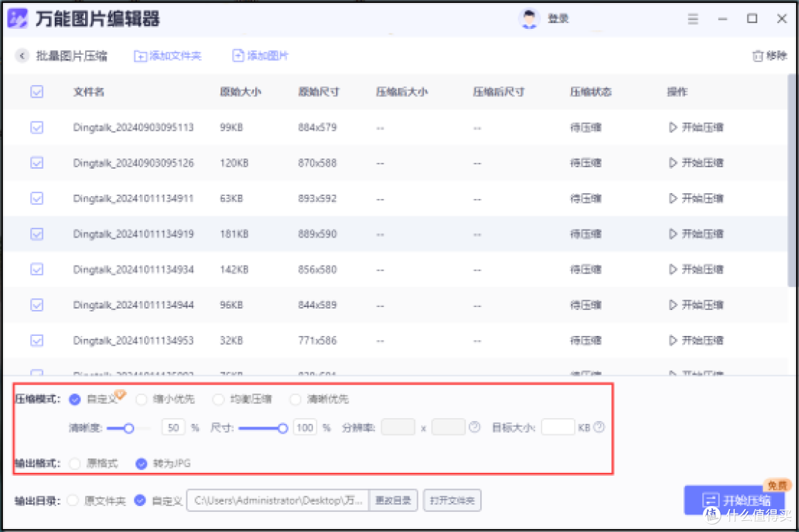Click the 目标大小 KB input field
The height and width of the screenshot is (532, 799).
click(558, 427)
